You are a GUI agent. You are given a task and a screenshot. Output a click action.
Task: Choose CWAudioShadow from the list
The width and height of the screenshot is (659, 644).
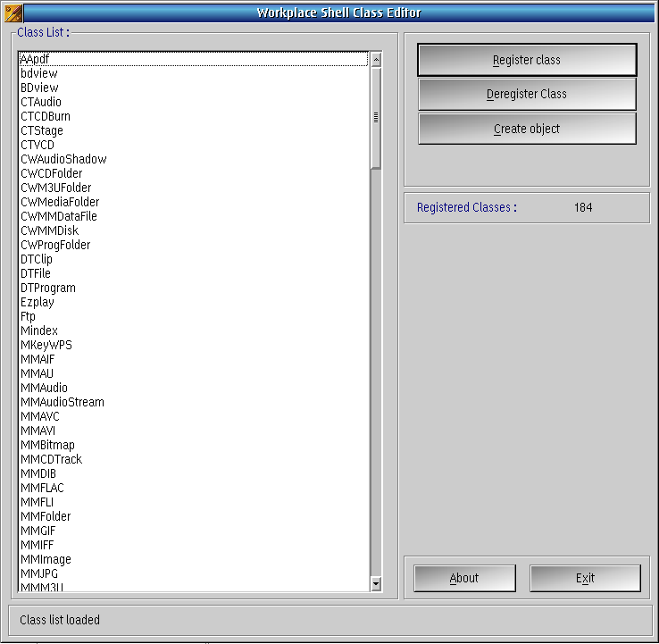click(194, 159)
